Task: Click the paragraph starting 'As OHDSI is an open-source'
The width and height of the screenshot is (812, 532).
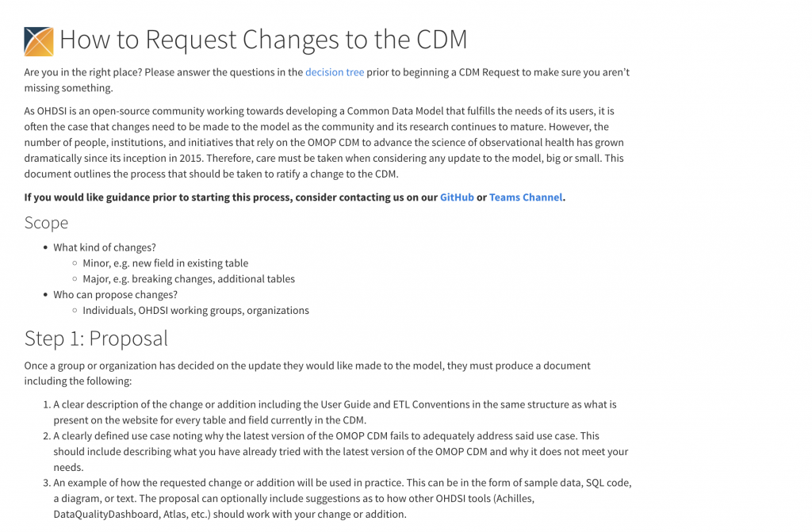Action: 325,143
